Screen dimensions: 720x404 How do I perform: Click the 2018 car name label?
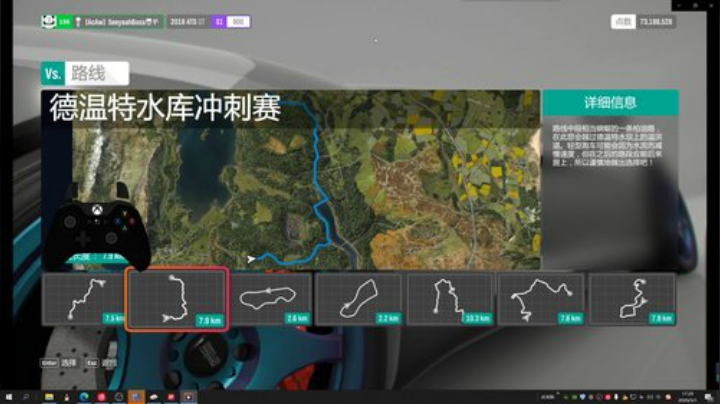tap(187, 22)
